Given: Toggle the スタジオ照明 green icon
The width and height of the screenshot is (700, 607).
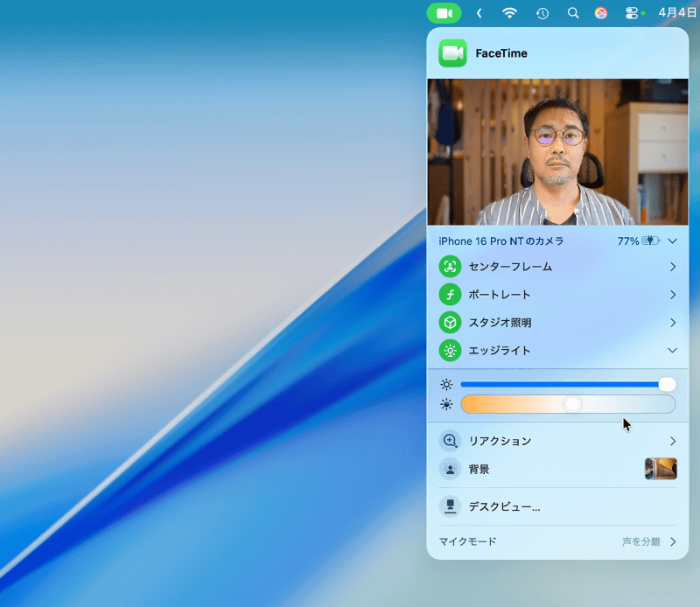Looking at the screenshot, I should click(450, 322).
